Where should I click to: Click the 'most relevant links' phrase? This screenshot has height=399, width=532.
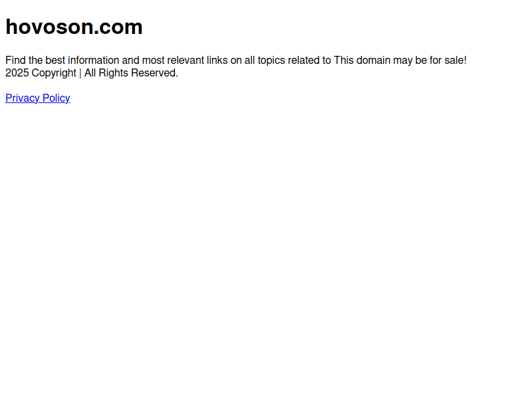185,61
